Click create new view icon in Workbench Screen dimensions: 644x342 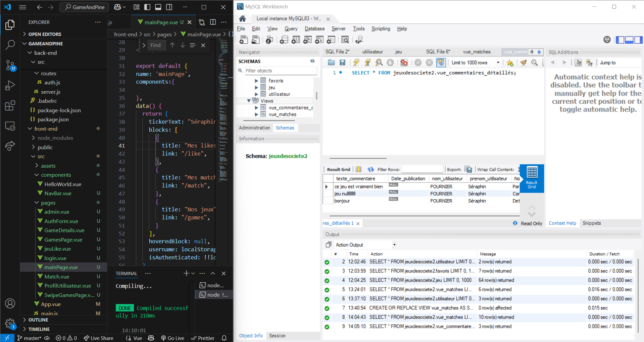307,40
